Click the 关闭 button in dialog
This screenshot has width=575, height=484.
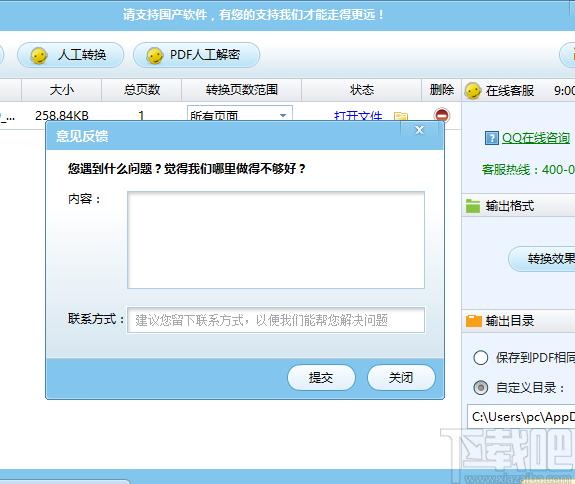click(401, 377)
